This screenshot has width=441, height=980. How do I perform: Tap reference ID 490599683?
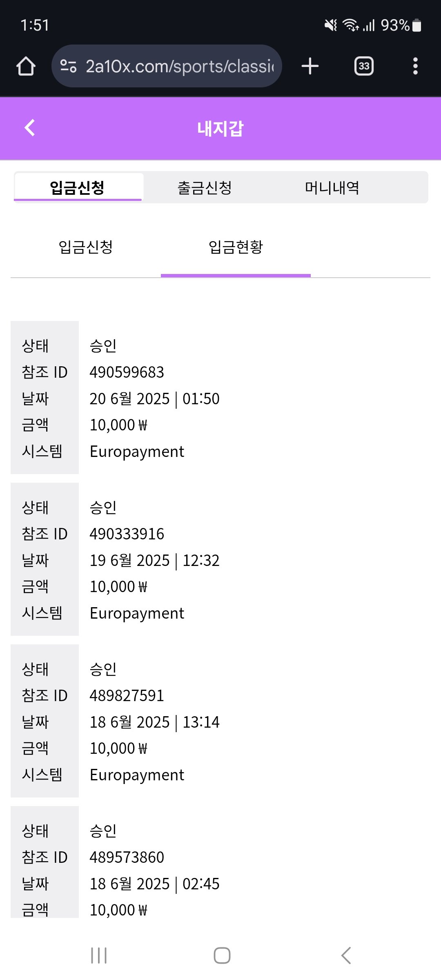coord(127,372)
